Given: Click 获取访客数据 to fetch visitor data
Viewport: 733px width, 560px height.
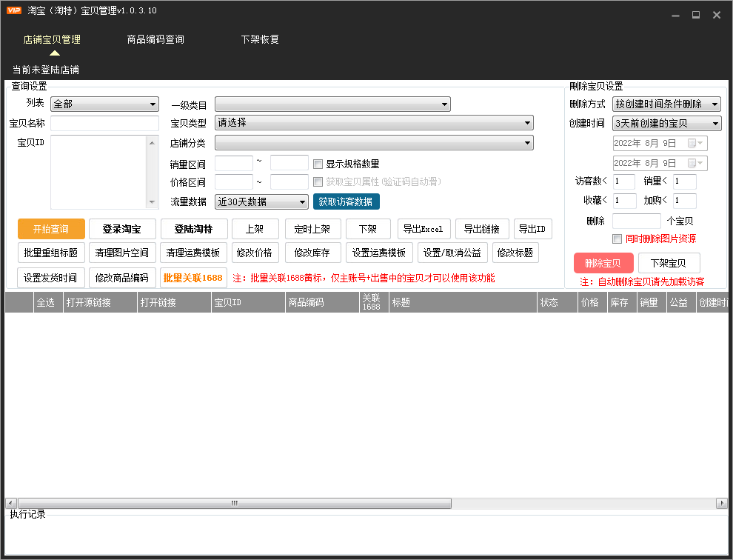Looking at the screenshot, I should click(346, 201).
